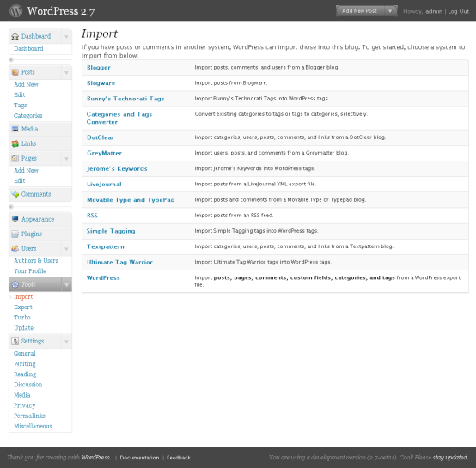
Task: Choose Ultimate Tag Warrior importer
Action: pos(119,263)
